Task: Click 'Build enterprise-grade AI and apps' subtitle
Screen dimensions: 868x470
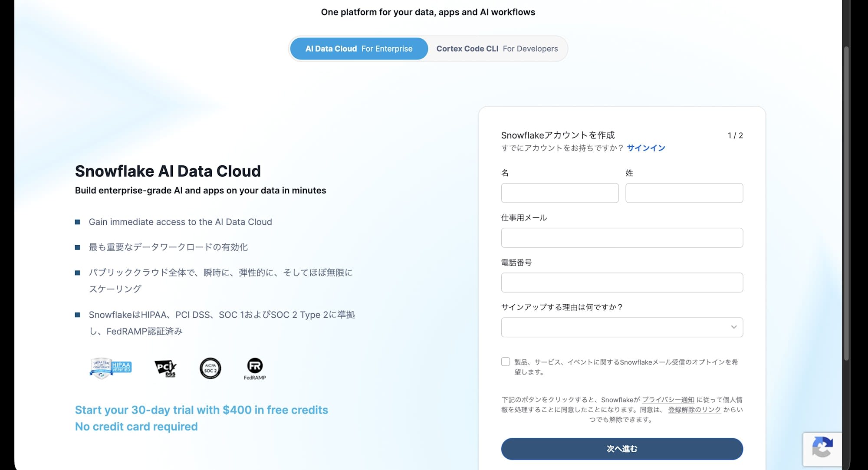Action: click(201, 191)
